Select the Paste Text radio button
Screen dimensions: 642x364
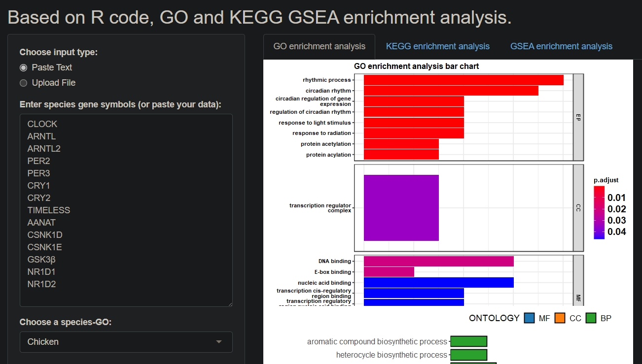23,67
